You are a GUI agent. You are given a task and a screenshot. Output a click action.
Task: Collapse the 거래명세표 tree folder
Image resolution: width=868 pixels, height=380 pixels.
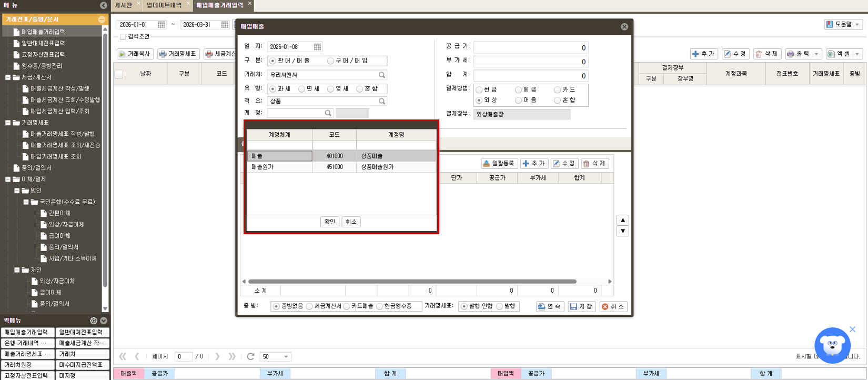[8, 123]
